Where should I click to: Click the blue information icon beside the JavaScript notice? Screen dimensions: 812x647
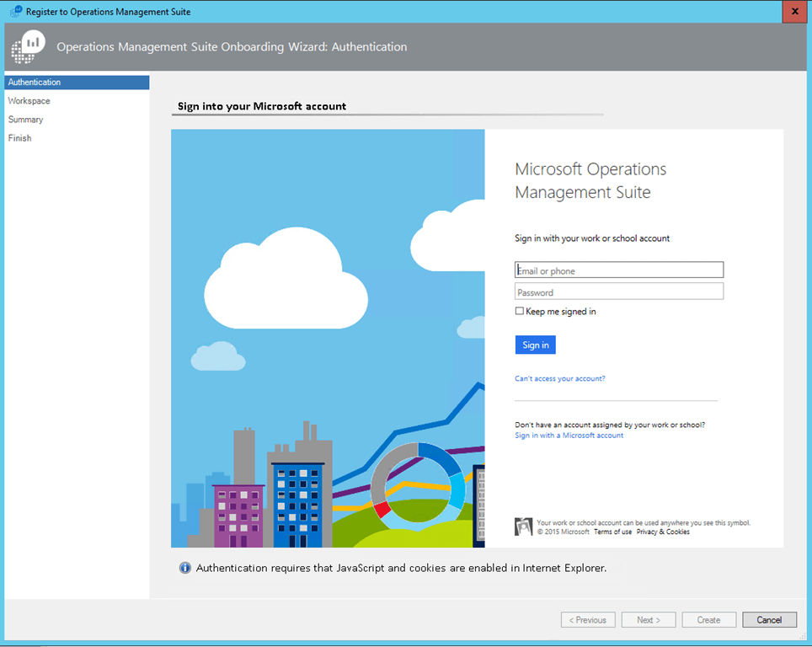(x=184, y=568)
